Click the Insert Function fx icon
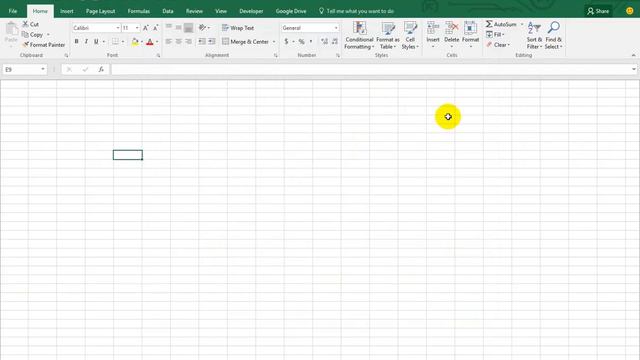The width and height of the screenshot is (640, 360). 101,69
